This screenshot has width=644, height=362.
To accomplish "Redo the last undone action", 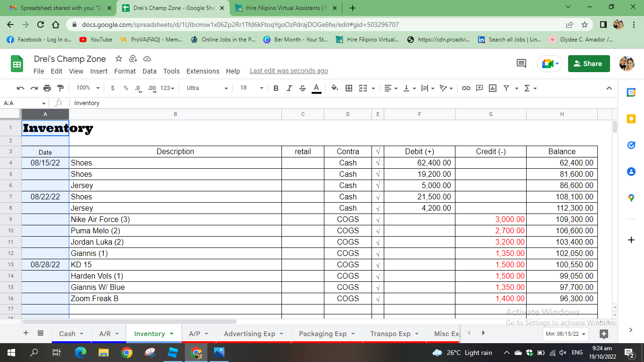I will [34, 88].
